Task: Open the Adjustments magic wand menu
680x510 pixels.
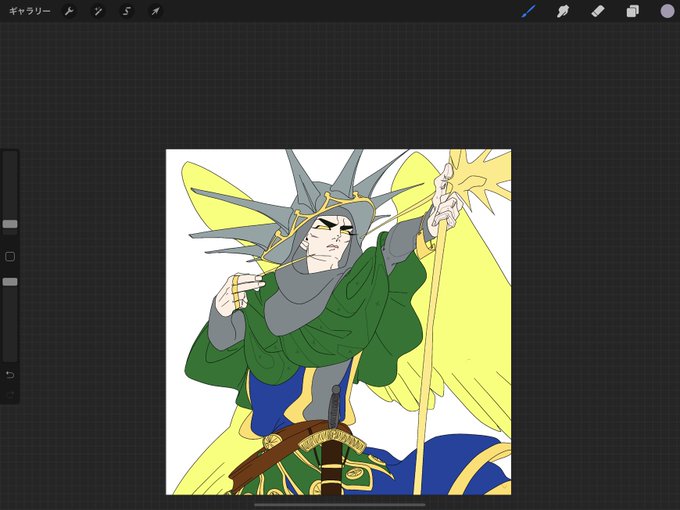Action: pos(98,11)
